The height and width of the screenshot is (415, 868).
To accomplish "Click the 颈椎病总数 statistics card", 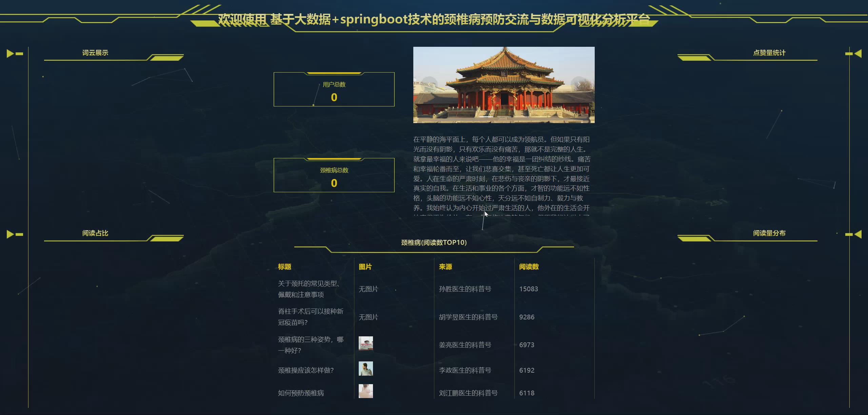I will click(334, 175).
